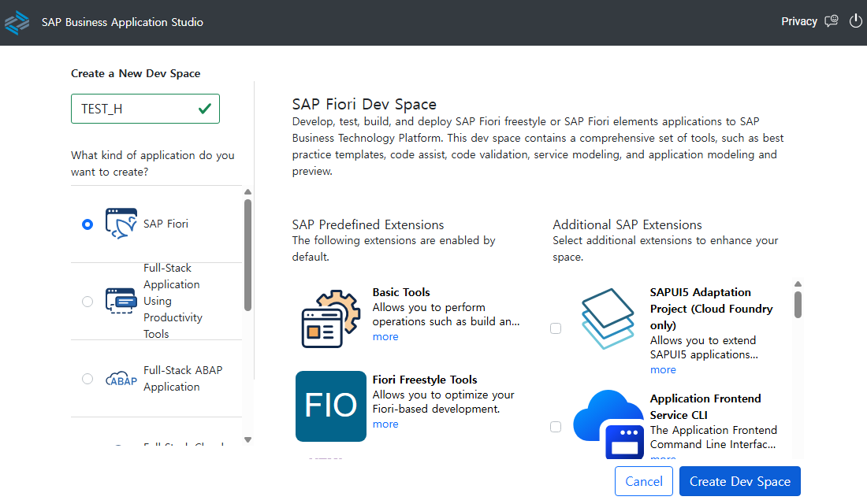The image size is (867, 504).
Task: Open the Privacy link
Action: [799, 21]
